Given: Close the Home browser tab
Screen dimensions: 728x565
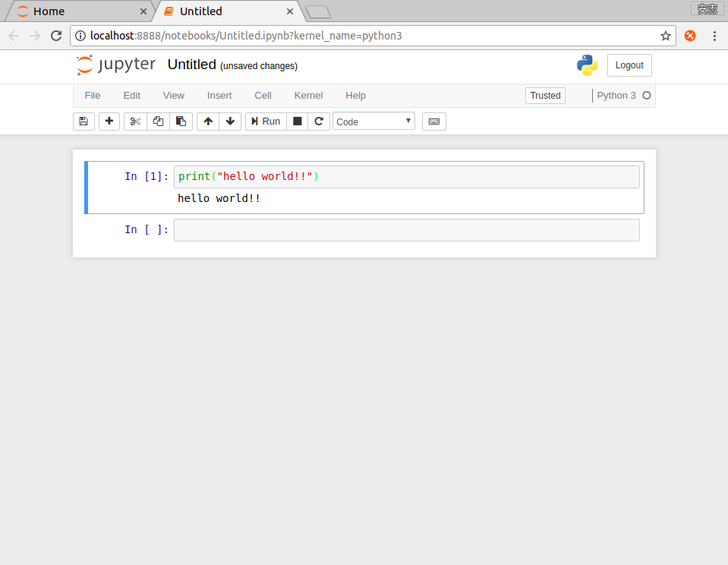Looking at the screenshot, I should click(x=143, y=11).
